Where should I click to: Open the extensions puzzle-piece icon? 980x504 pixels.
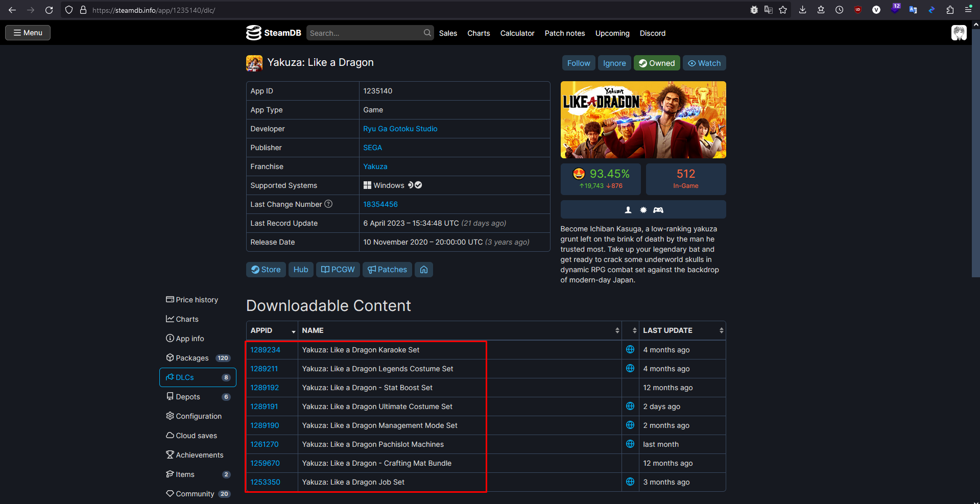(950, 10)
